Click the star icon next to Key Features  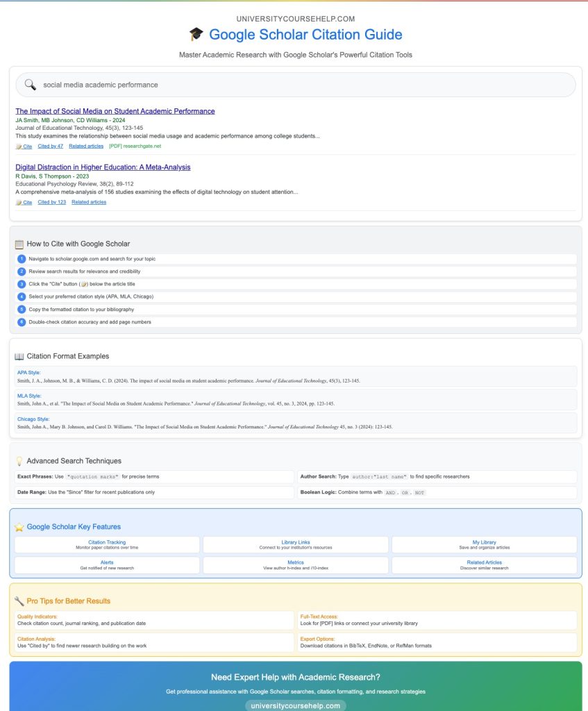point(20,526)
